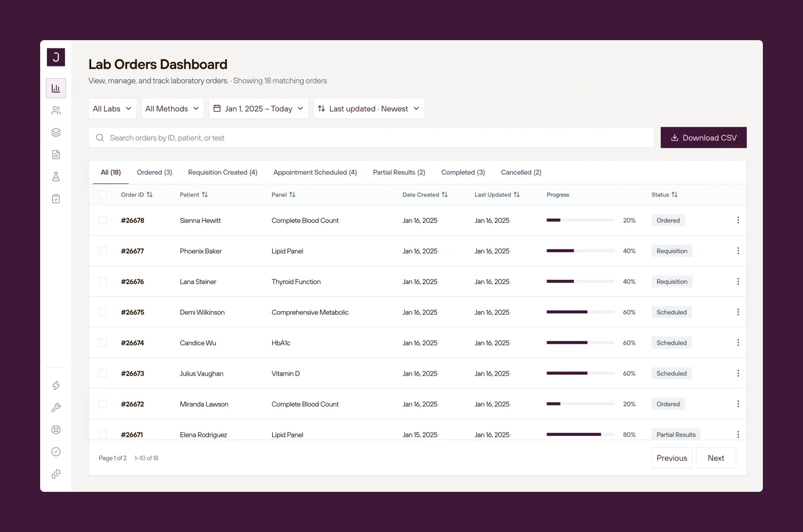
Task: Sort table by Order ID column
Action: coord(137,195)
